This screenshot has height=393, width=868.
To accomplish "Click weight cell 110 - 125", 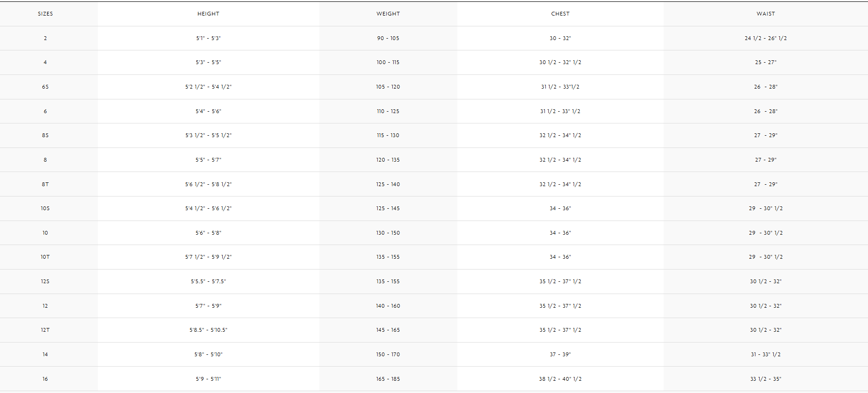I will point(388,111).
